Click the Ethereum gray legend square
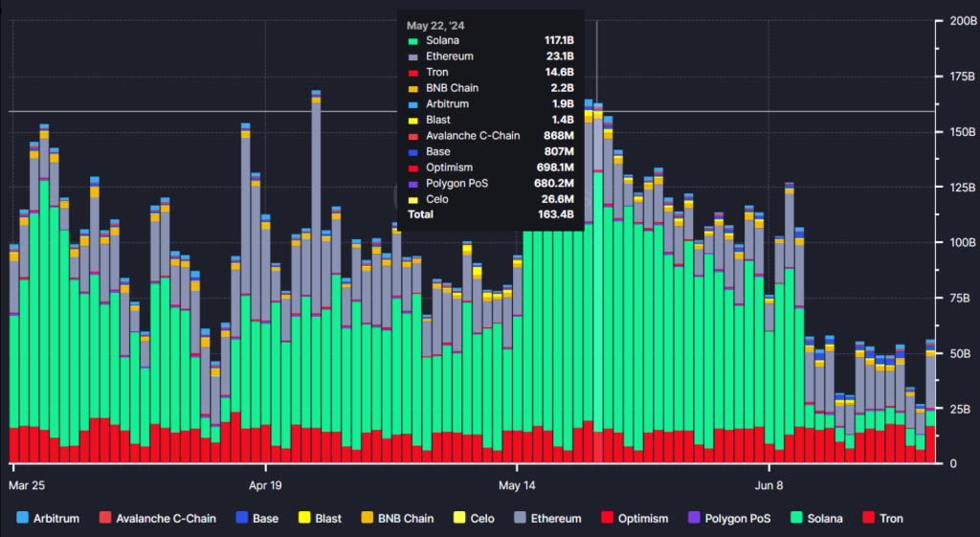 click(521, 518)
